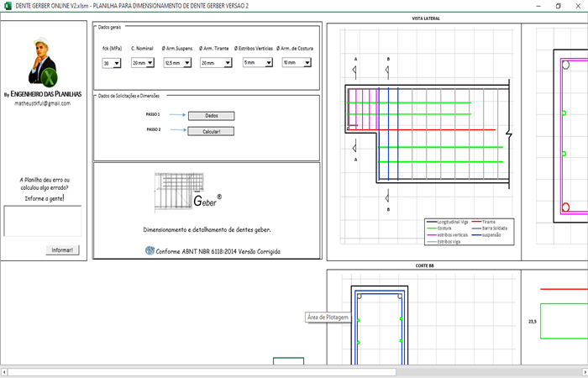The height and width of the screenshot is (378, 588).
Task: Minimize the Excel window
Action: pyautogui.click(x=536, y=5)
